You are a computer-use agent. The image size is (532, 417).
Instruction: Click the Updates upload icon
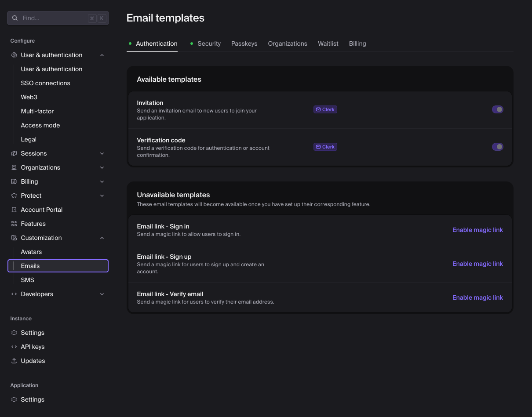pyautogui.click(x=14, y=361)
